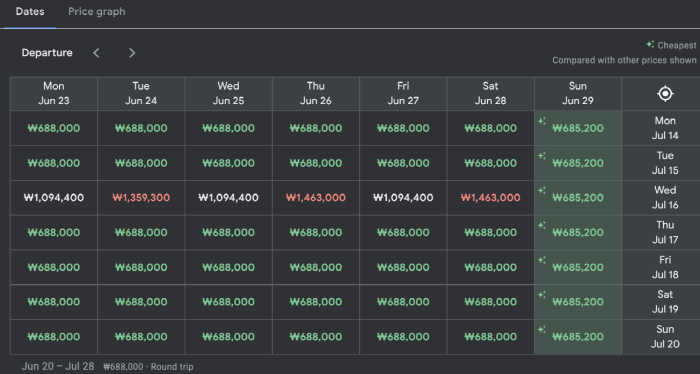The image size is (700, 374).
Task: Choose ₩688,000 fare for Jun 26 – Jul 18
Action: 316,267
